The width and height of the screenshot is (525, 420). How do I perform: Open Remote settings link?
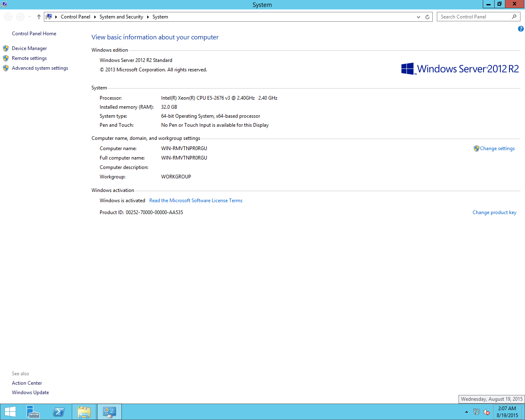pyautogui.click(x=29, y=58)
